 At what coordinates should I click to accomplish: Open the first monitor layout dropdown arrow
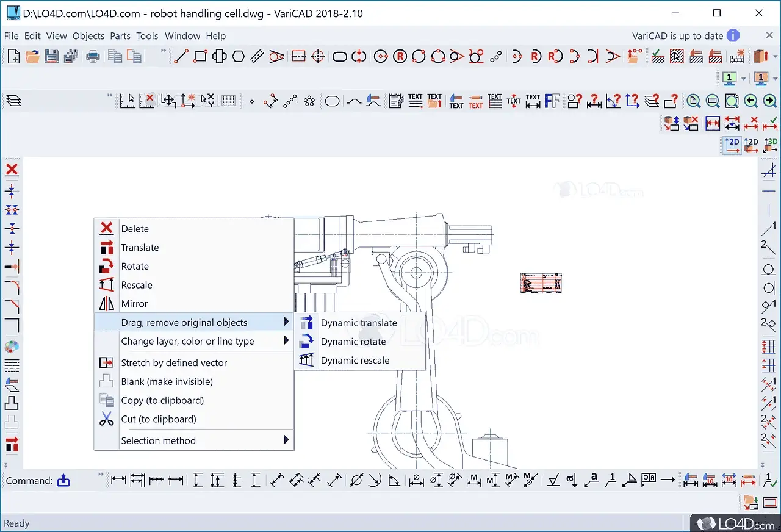point(743,79)
